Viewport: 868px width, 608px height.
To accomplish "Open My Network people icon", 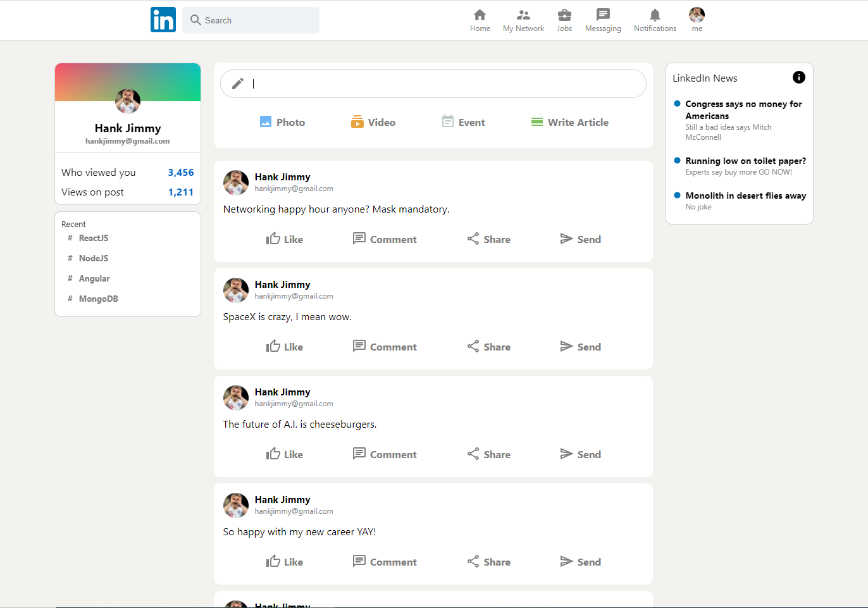I will 523,15.
